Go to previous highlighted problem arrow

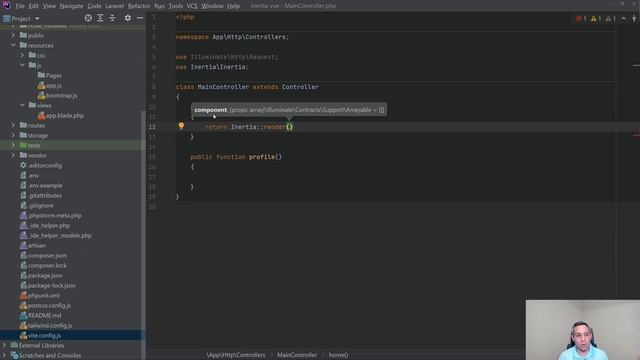623,18
